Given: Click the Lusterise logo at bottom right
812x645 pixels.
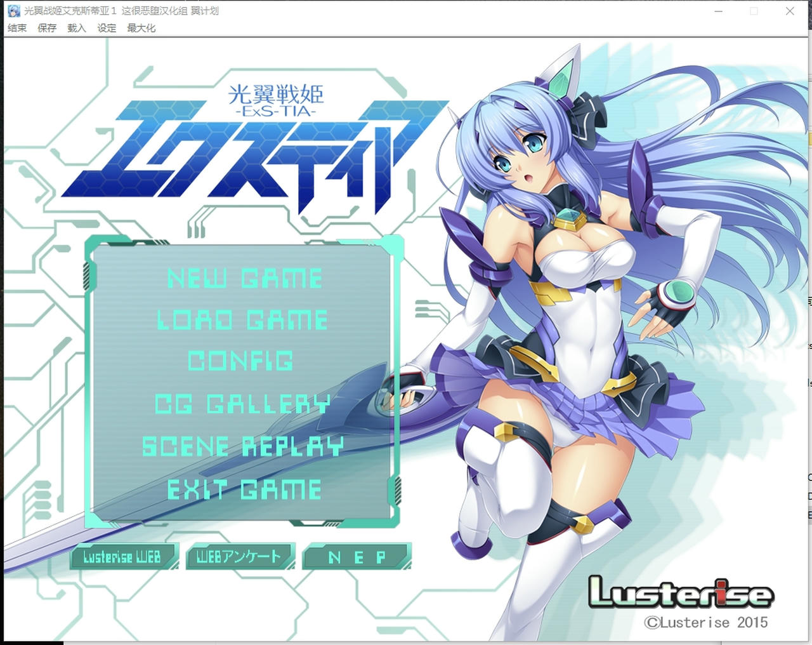Looking at the screenshot, I should click(682, 594).
